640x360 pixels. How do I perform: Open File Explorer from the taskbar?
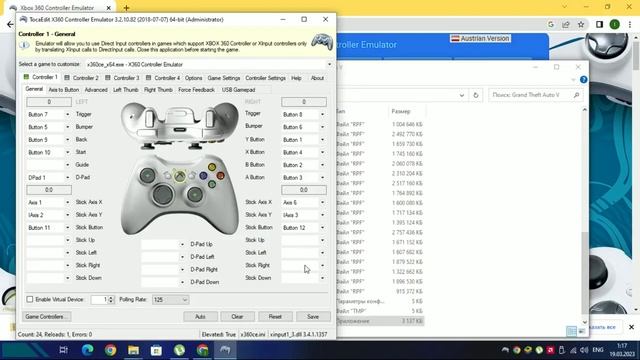coord(133,350)
